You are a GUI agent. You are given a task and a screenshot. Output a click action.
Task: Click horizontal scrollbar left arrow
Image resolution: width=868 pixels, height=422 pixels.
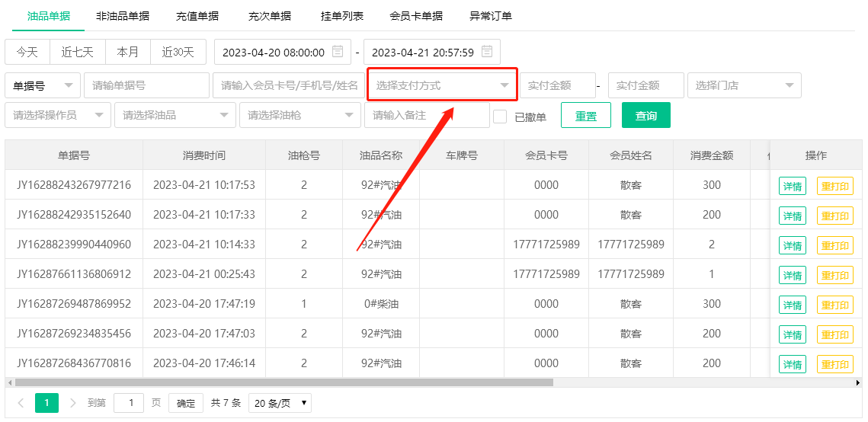pos(9,382)
